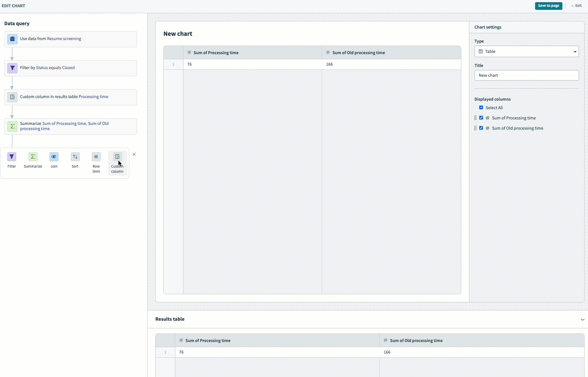The width and height of the screenshot is (588, 377).
Task: Uncheck Sum of Old processing time column
Action: [x=481, y=128]
